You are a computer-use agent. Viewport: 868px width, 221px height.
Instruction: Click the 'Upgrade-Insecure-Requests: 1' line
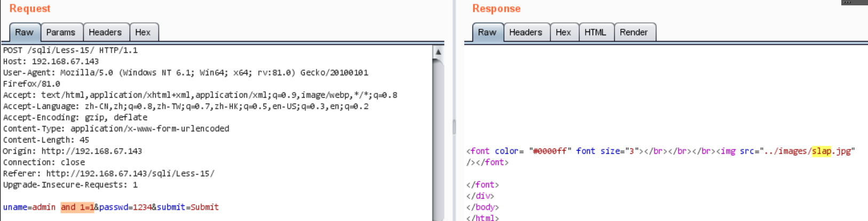tap(70, 185)
